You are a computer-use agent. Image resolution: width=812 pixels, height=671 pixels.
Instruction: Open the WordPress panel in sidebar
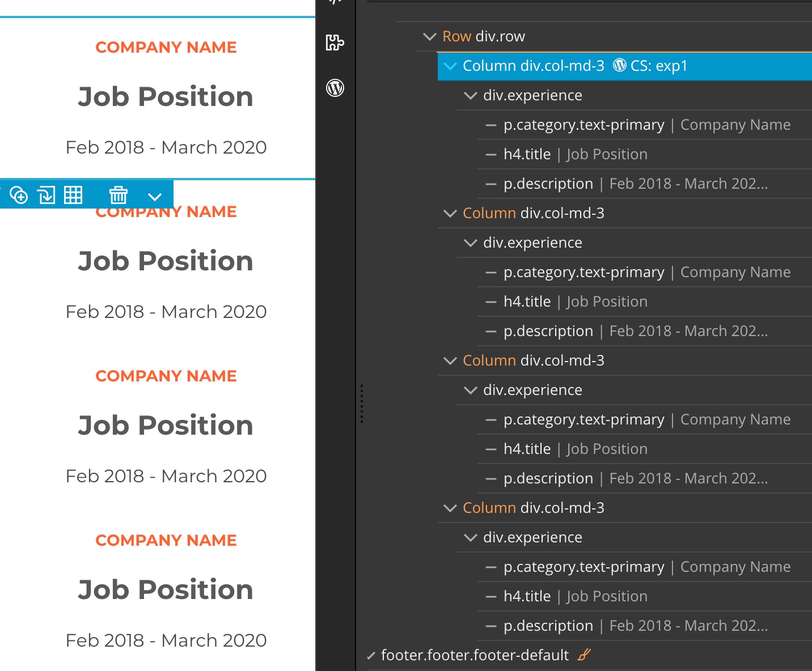click(x=335, y=88)
